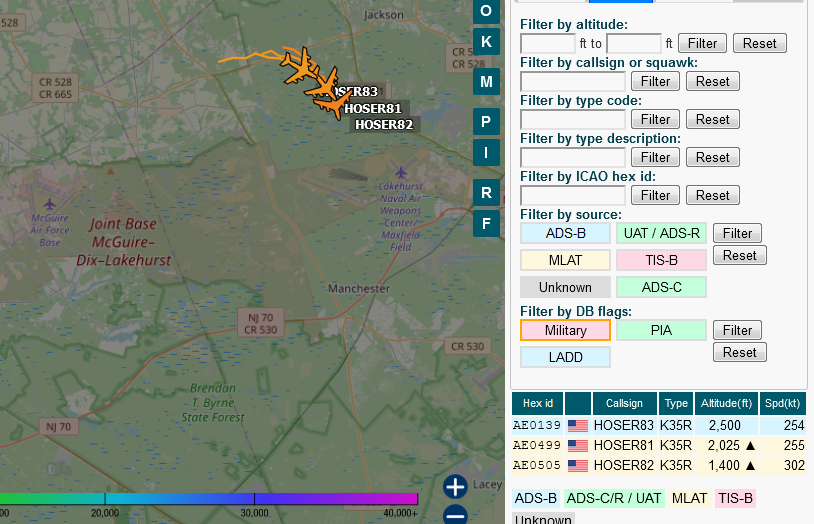Image resolution: width=814 pixels, height=524 pixels.
Task: Click the M map toggle button
Action: coord(486,82)
